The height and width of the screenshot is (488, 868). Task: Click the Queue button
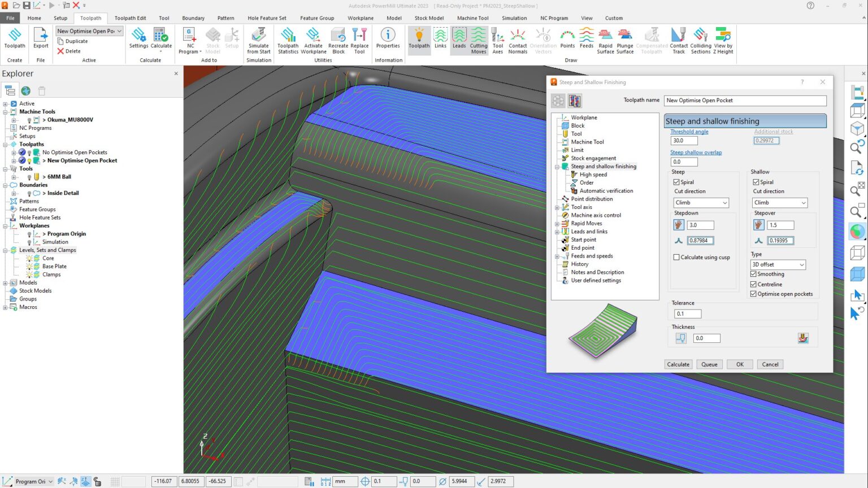[x=709, y=364]
